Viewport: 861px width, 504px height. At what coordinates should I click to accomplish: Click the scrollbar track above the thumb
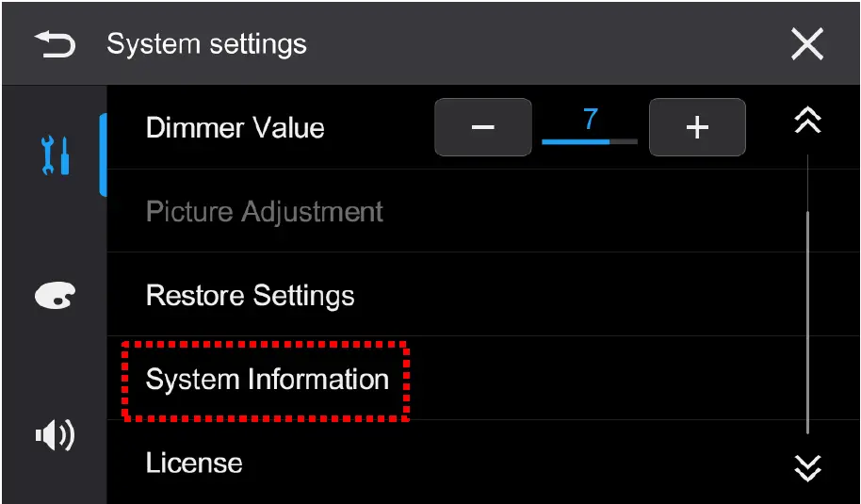(x=807, y=184)
